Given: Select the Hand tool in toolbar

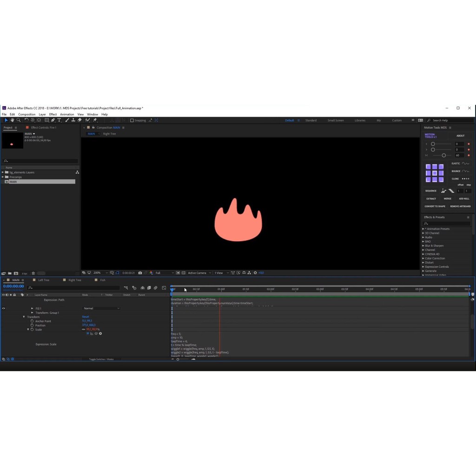Looking at the screenshot, I should (13, 120).
